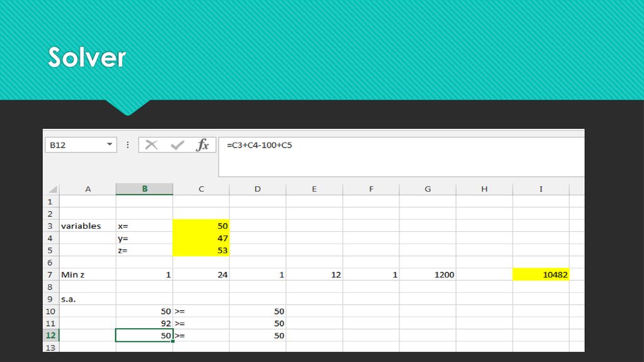Select cell with value 92
This screenshot has height=362, width=644.
pyautogui.click(x=144, y=324)
